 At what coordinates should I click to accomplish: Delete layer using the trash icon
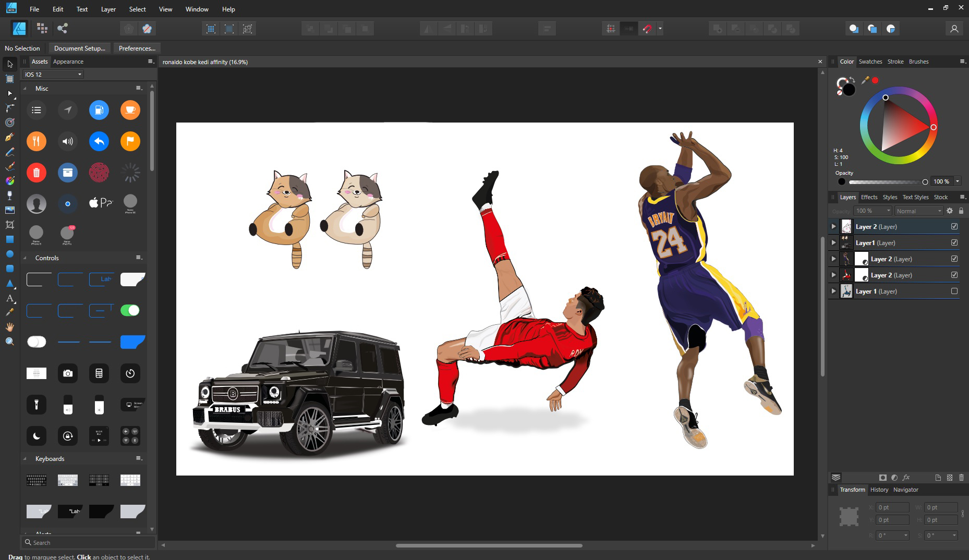click(961, 477)
